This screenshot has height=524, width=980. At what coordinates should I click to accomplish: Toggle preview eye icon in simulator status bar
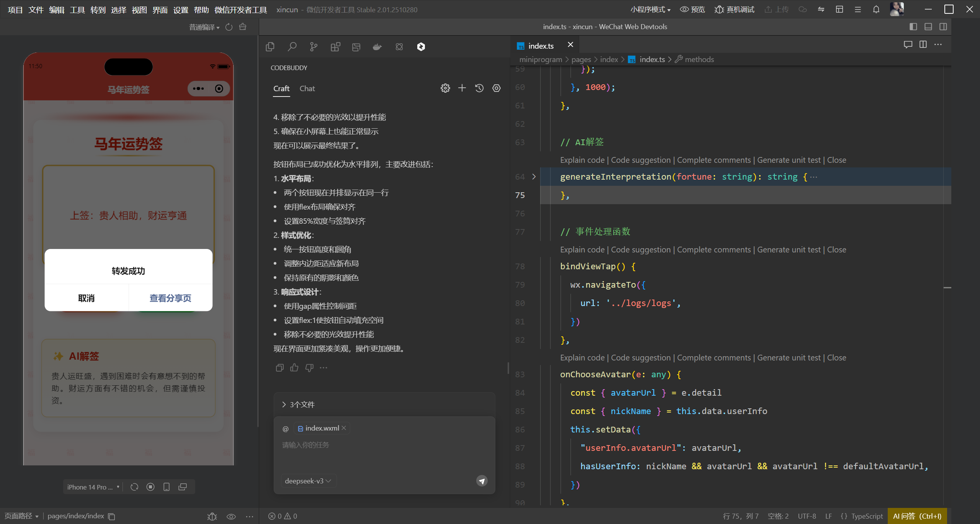pos(231,516)
